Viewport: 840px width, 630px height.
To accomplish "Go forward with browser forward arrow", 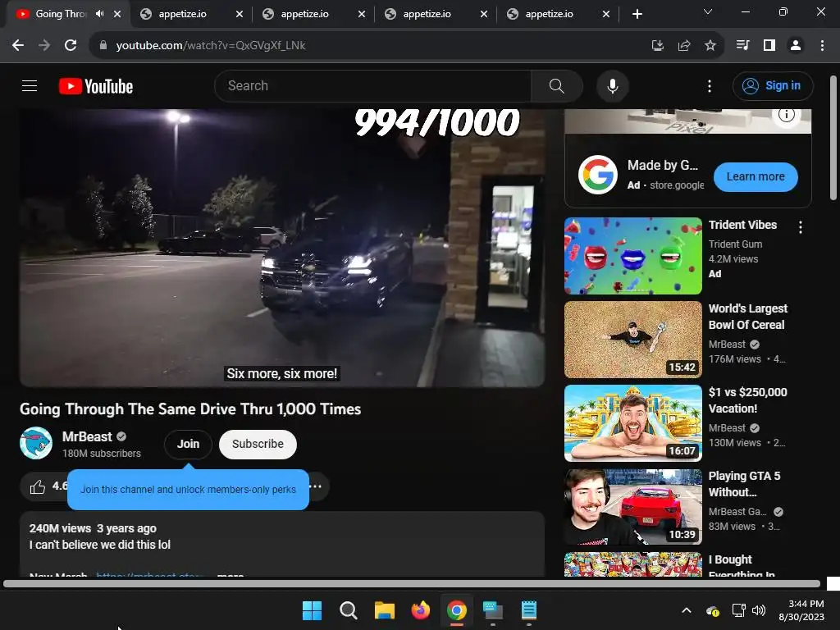I will tap(44, 46).
